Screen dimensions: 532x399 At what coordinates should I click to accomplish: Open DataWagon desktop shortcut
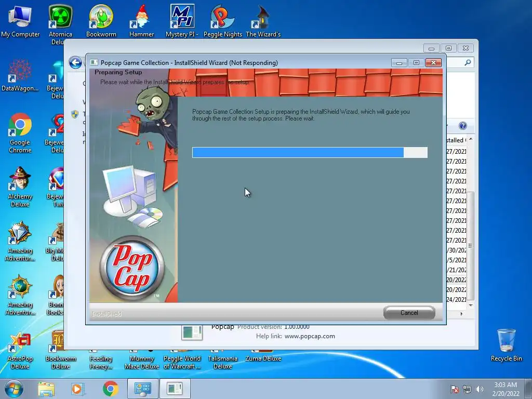pyautogui.click(x=20, y=75)
